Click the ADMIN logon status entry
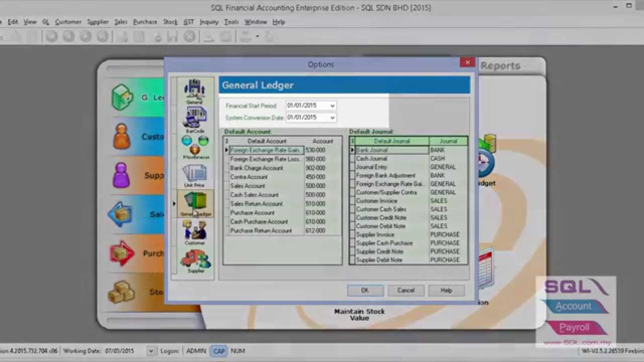The width and height of the screenshot is (644, 362). (196, 351)
